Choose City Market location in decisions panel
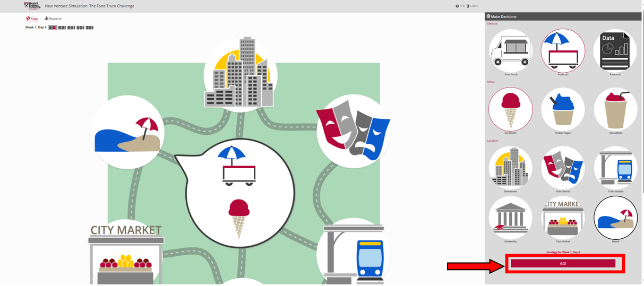The height and width of the screenshot is (286, 644). (563, 218)
